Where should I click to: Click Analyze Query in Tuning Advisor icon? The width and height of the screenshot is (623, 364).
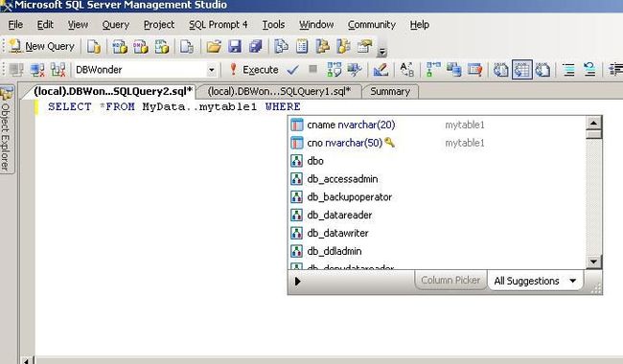(355, 70)
